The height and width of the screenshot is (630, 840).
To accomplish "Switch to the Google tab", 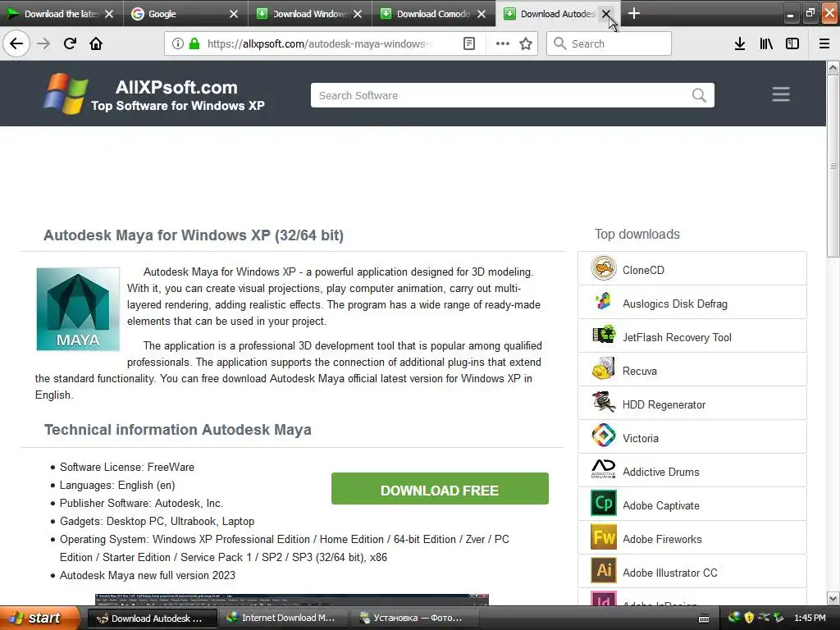I will [x=185, y=13].
